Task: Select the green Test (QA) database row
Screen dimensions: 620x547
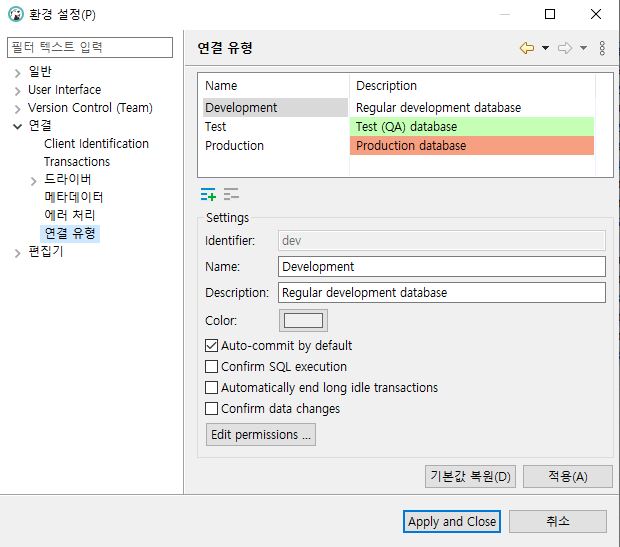Action: pyautogui.click(x=472, y=127)
